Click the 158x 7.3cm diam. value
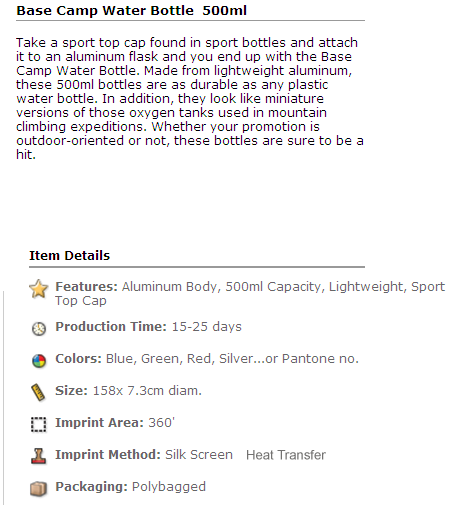Viewport: 461px width, 505px height. (147, 391)
